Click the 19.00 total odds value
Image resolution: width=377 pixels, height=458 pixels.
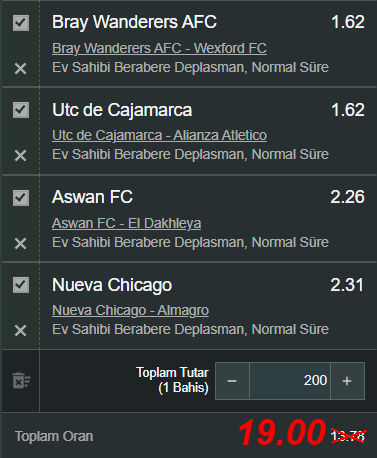[x=282, y=433]
